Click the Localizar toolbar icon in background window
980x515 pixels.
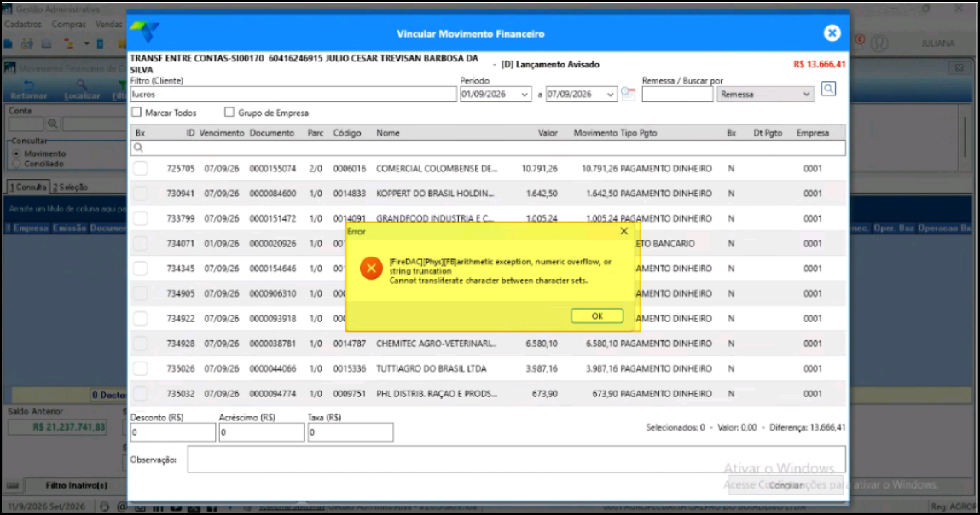(x=82, y=90)
